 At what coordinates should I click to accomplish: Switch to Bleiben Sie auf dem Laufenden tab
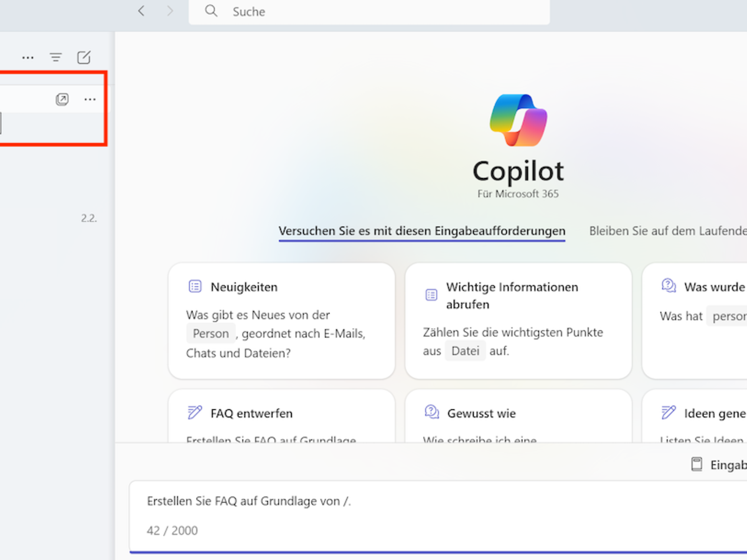click(667, 231)
